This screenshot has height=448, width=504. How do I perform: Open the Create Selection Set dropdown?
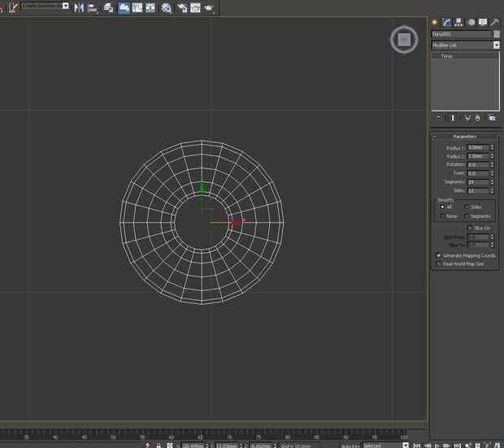67,6
